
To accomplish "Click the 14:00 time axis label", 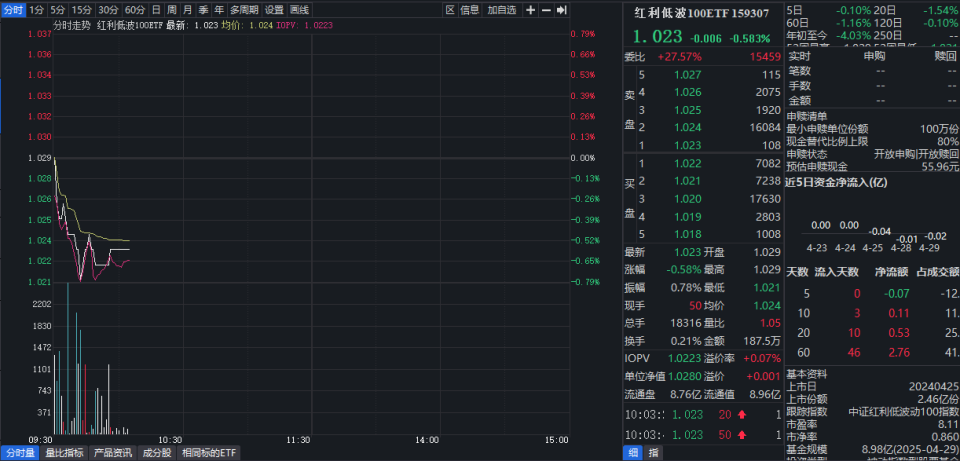I will [427, 440].
